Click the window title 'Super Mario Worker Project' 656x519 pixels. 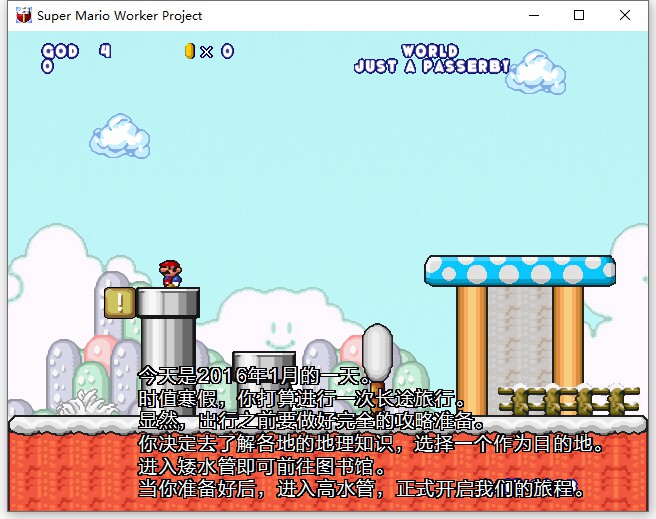(x=120, y=16)
